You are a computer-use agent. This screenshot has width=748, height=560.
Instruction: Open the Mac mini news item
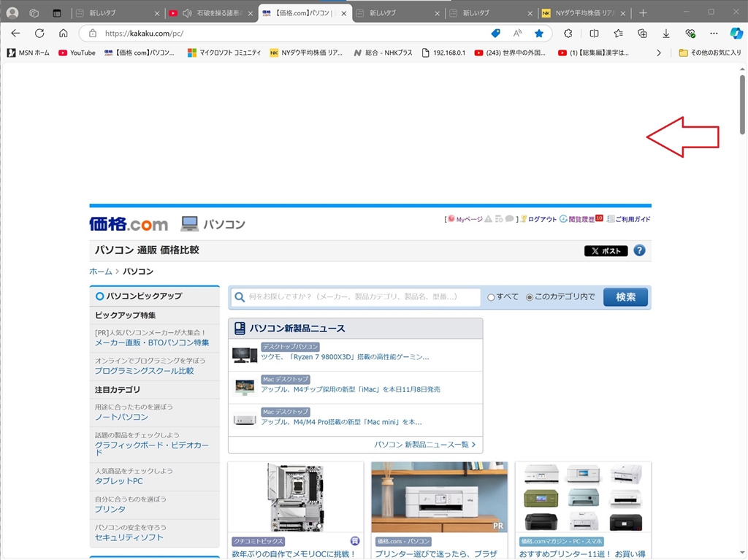coord(341,422)
